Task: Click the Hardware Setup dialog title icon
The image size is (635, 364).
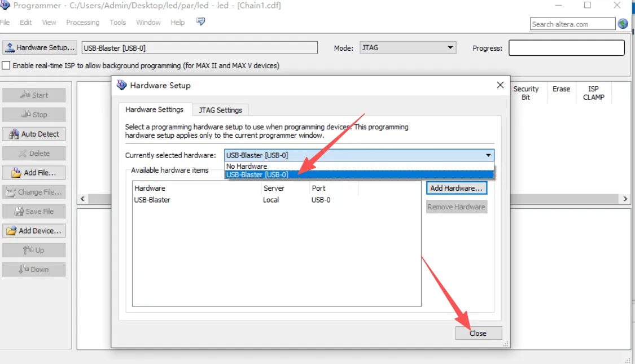Action: [x=121, y=85]
